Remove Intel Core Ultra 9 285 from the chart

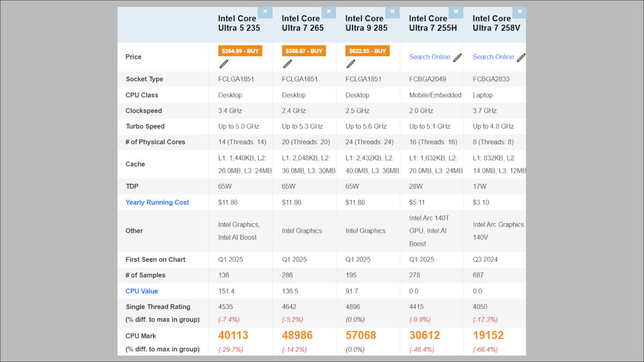tap(392, 11)
